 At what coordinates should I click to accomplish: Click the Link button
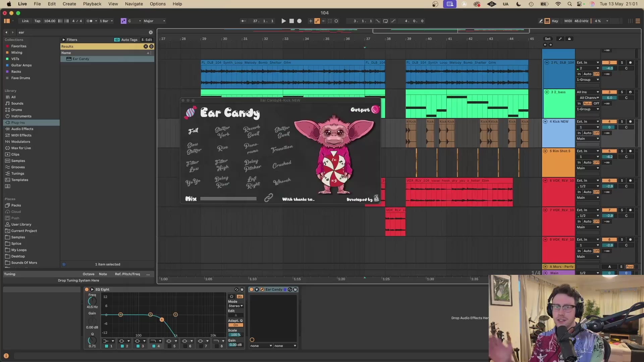pos(25,21)
